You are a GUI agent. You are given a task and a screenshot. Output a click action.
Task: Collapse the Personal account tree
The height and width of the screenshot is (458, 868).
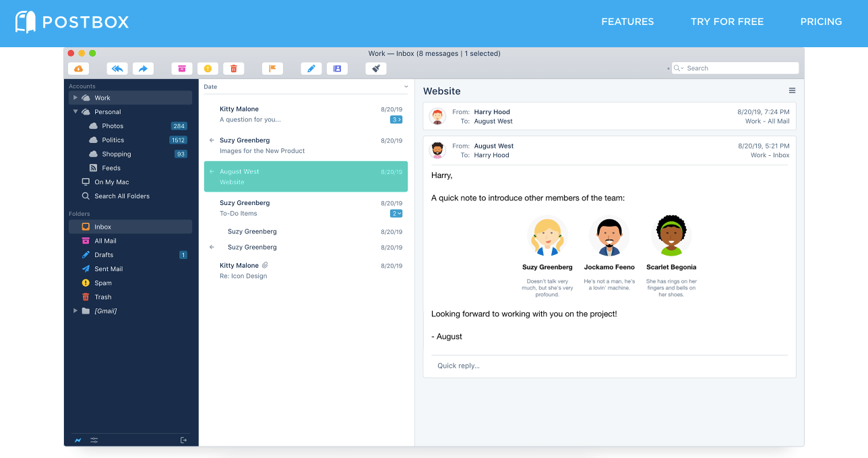pos(75,111)
